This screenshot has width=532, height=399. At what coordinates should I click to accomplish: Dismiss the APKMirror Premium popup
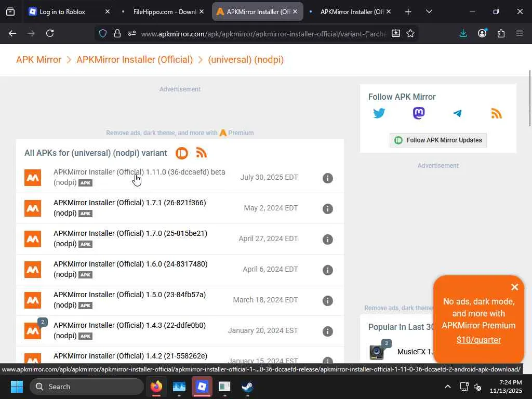[514, 287]
